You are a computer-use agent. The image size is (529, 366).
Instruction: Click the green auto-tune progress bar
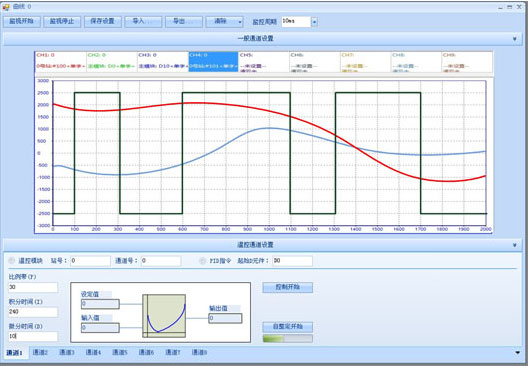click(x=287, y=338)
